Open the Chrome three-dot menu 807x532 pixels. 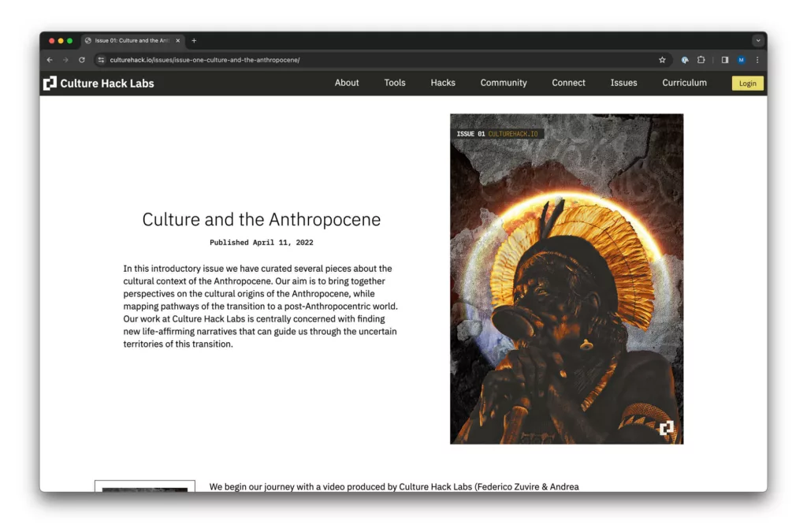(757, 60)
